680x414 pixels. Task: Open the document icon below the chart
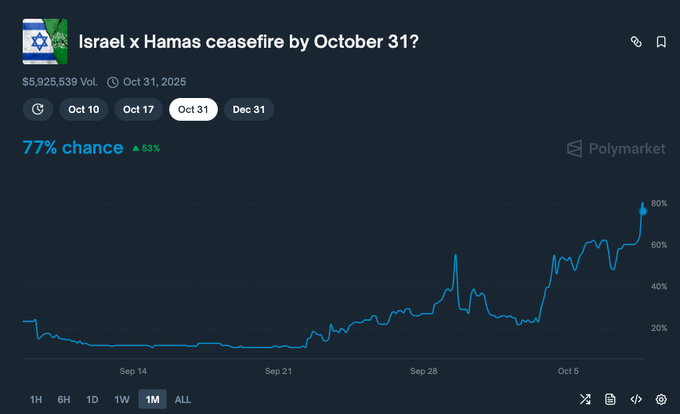(610, 400)
